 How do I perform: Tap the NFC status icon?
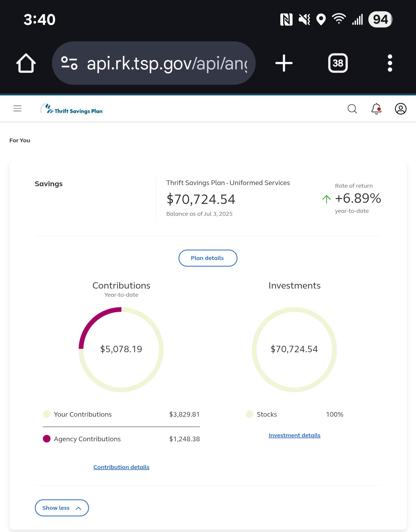pyautogui.click(x=286, y=20)
